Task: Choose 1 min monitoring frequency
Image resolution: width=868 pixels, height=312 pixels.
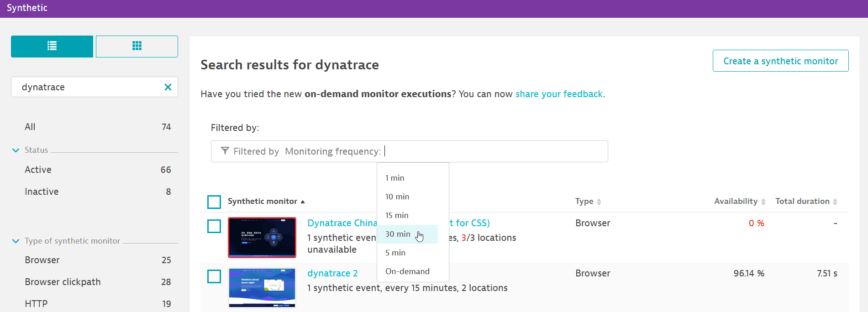Action: pyautogui.click(x=407, y=178)
